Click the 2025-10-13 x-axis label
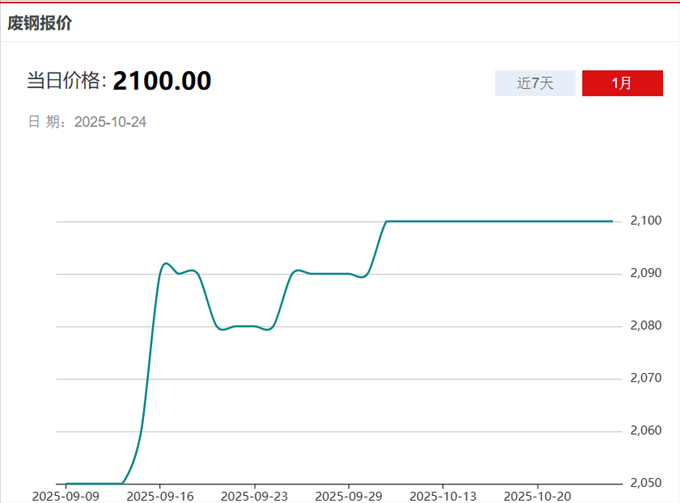This screenshot has width=680, height=503. tap(443, 495)
